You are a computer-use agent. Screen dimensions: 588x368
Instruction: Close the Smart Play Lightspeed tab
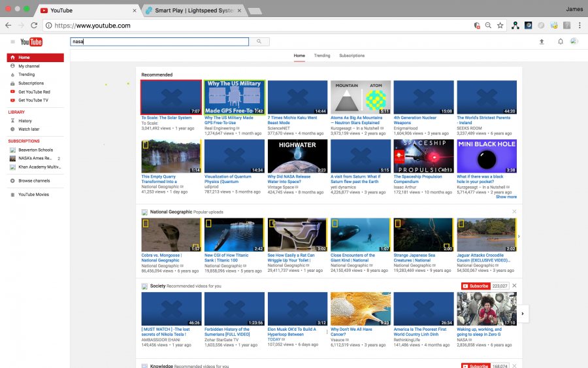239,10
